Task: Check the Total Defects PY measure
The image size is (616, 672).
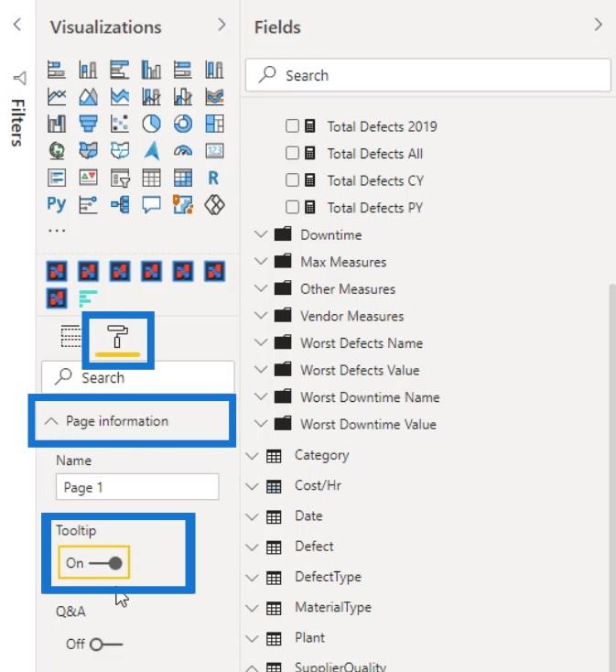Action: click(x=292, y=208)
